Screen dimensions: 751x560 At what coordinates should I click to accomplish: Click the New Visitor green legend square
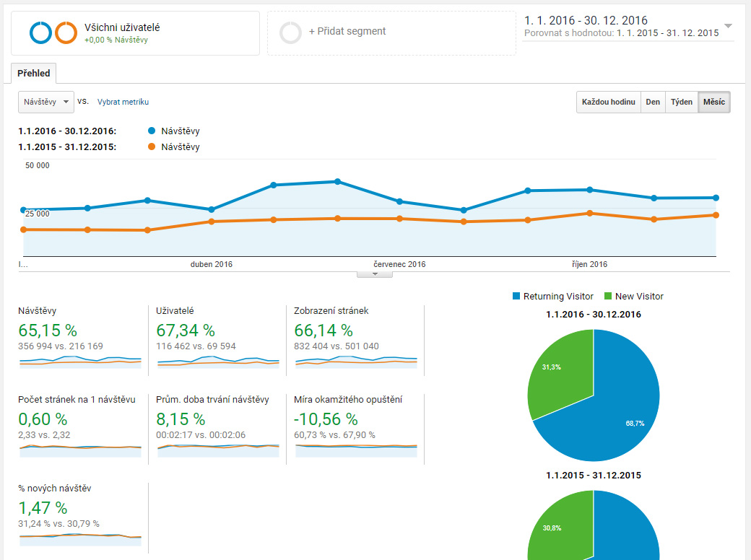[608, 297]
